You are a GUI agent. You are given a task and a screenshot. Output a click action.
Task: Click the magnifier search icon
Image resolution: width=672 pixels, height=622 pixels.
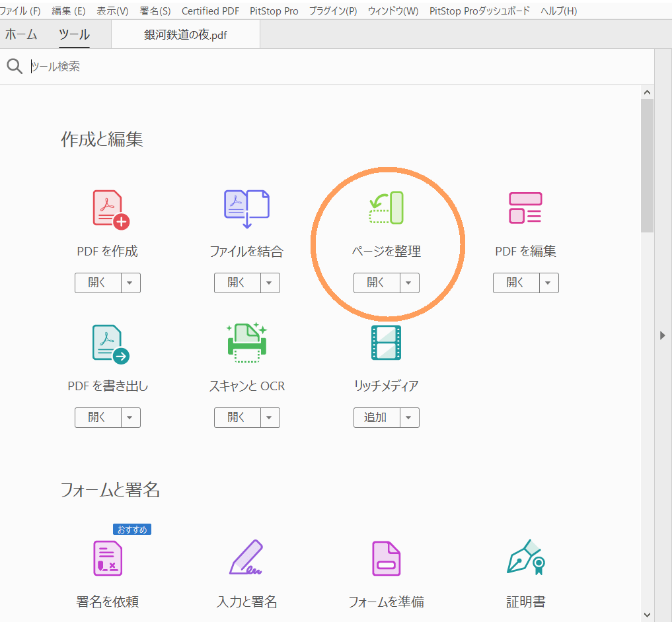coord(14,67)
